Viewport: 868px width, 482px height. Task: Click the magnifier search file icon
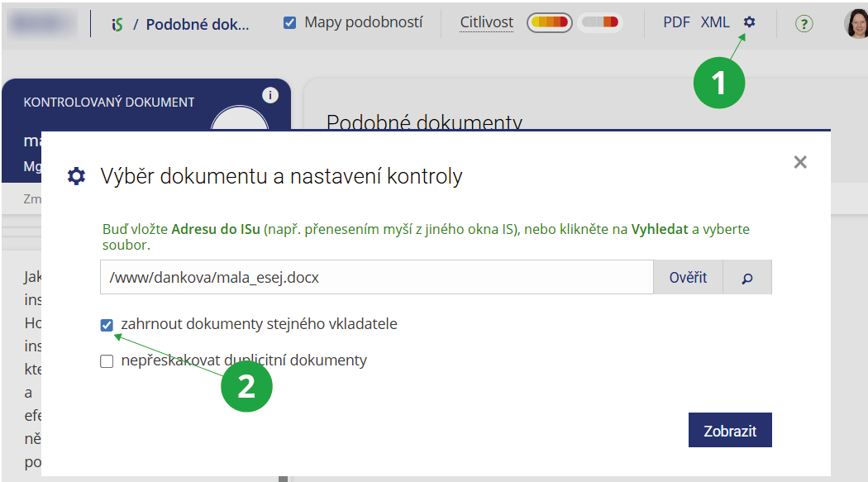click(747, 278)
